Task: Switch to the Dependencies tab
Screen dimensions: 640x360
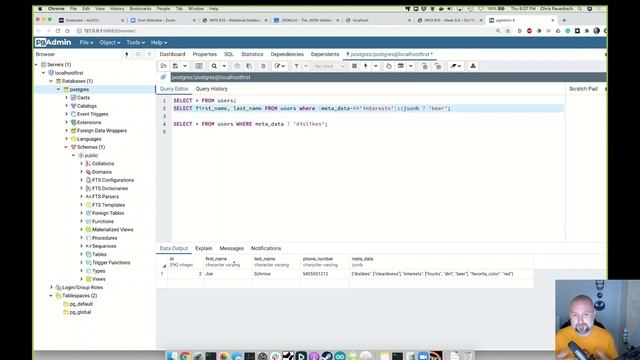Action: tap(287, 54)
